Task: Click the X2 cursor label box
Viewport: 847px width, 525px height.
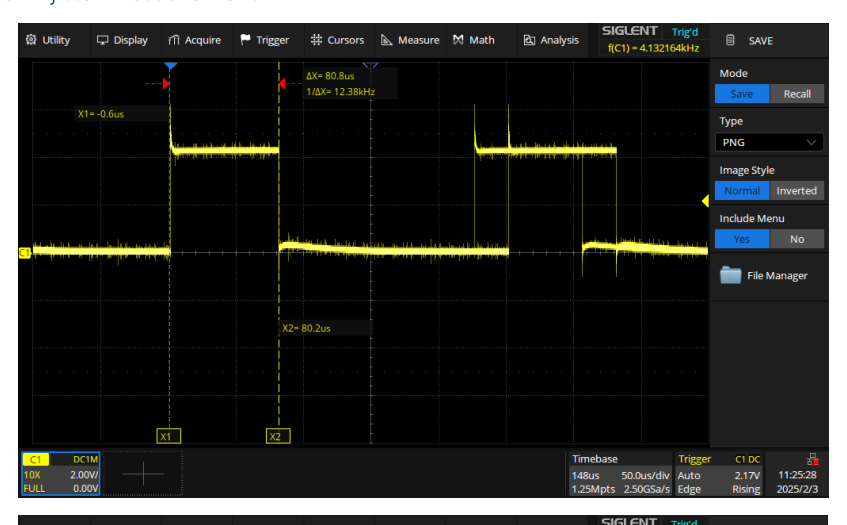Action: coord(278,436)
